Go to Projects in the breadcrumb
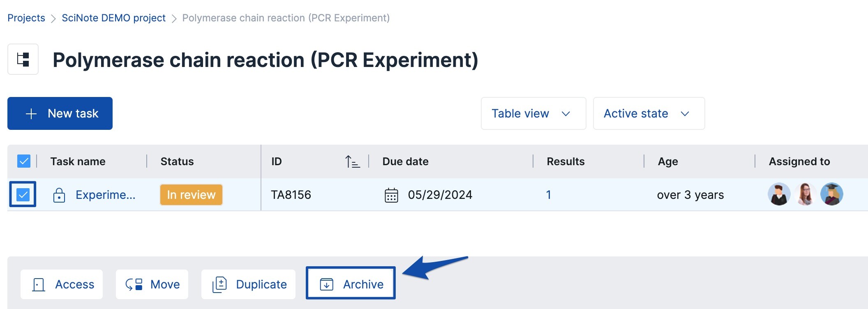Screen dimensions: 868x309 [26, 18]
